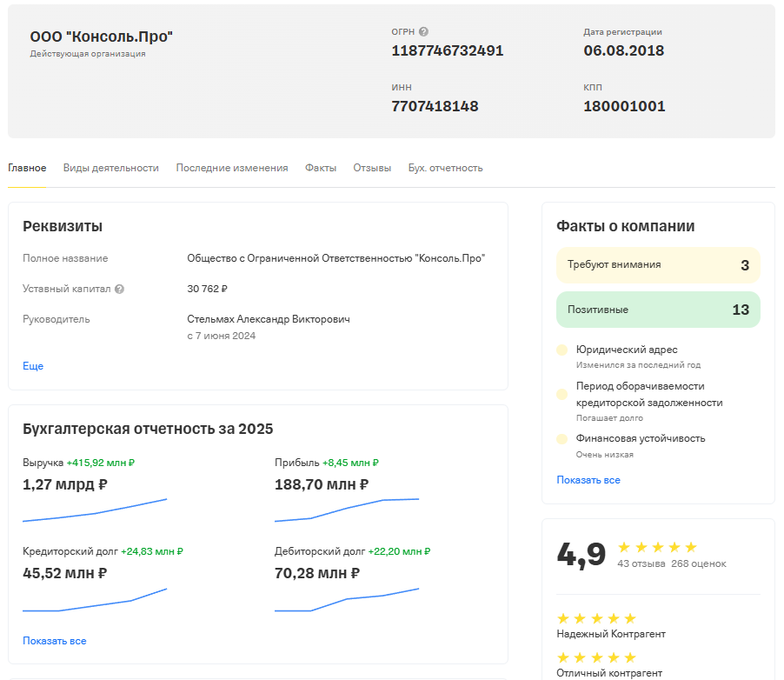
Task: Click the help icon beside Уставный капитал
Action: pos(119,289)
